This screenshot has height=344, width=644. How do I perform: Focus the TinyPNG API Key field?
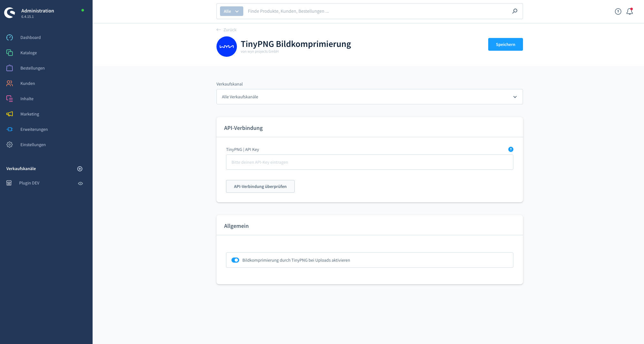(370, 162)
